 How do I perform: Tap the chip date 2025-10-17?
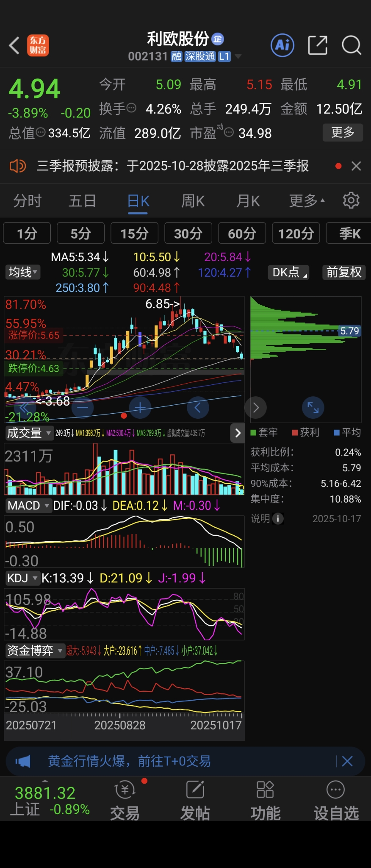337,519
